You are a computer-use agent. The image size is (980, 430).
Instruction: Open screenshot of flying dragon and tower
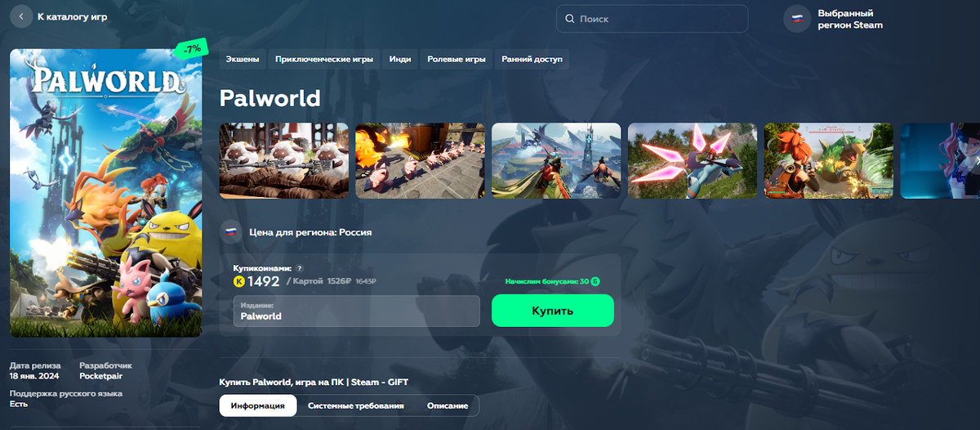tap(556, 160)
